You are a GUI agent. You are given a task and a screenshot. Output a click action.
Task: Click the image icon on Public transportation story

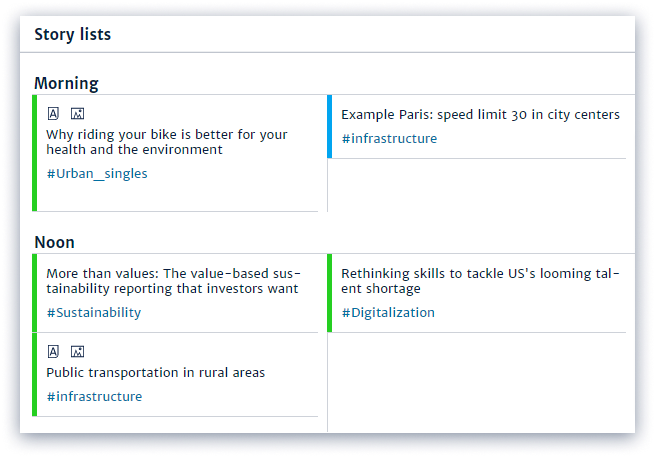coord(77,351)
